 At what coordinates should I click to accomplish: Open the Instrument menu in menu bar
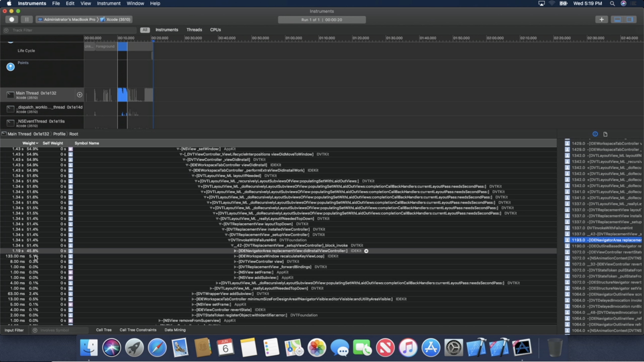(109, 4)
